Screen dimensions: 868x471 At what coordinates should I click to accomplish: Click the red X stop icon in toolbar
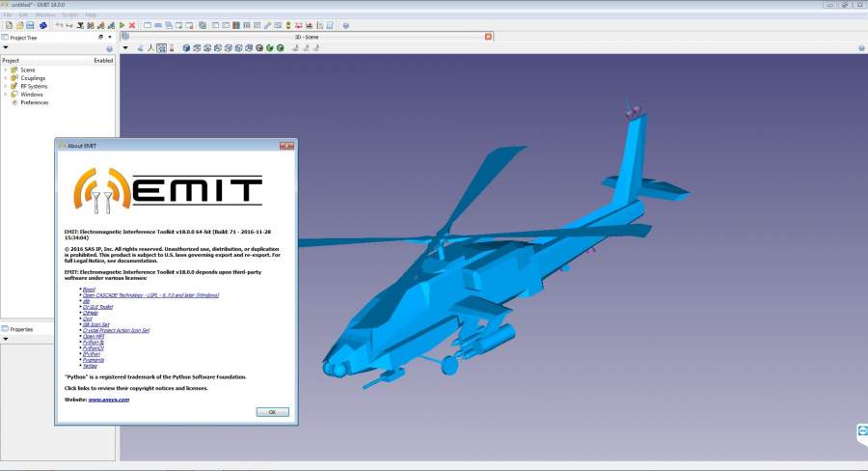[132, 25]
